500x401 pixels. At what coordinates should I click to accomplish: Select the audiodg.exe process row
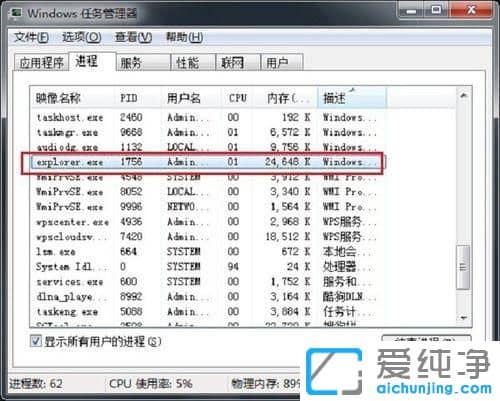(x=207, y=147)
